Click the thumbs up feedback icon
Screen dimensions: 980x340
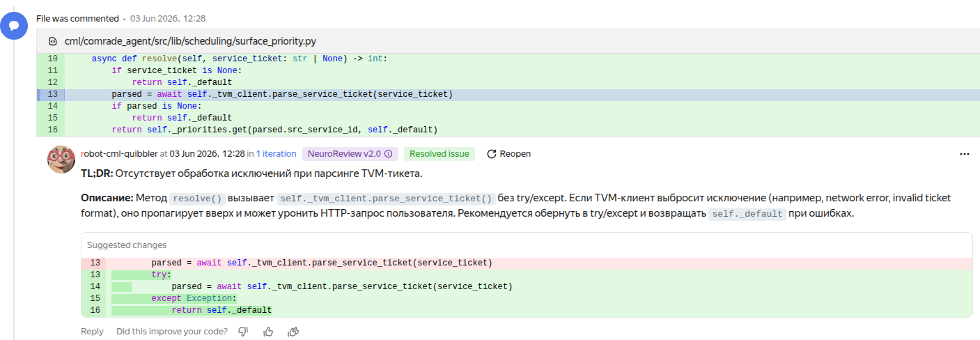(x=268, y=332)
